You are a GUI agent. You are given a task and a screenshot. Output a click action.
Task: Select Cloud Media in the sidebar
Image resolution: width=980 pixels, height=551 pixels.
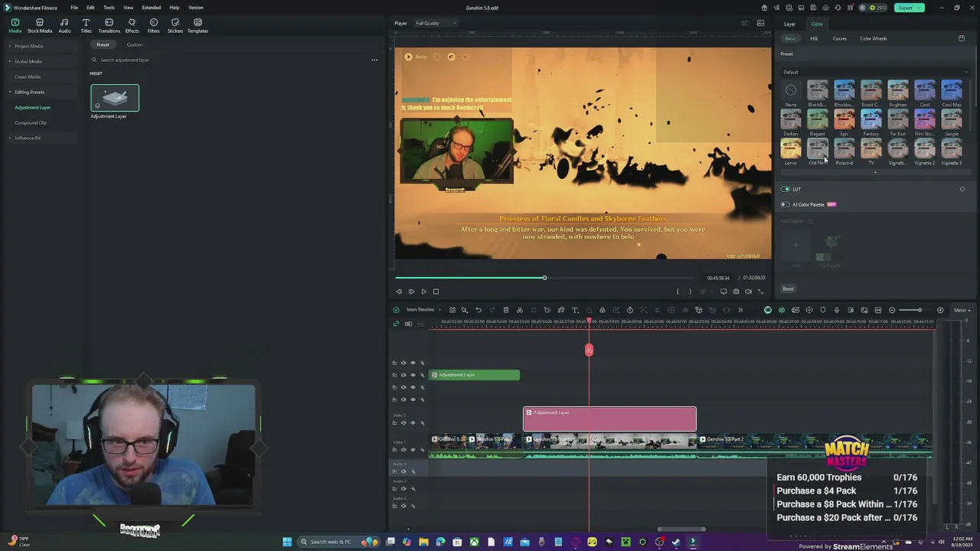(x=28, y=77)
